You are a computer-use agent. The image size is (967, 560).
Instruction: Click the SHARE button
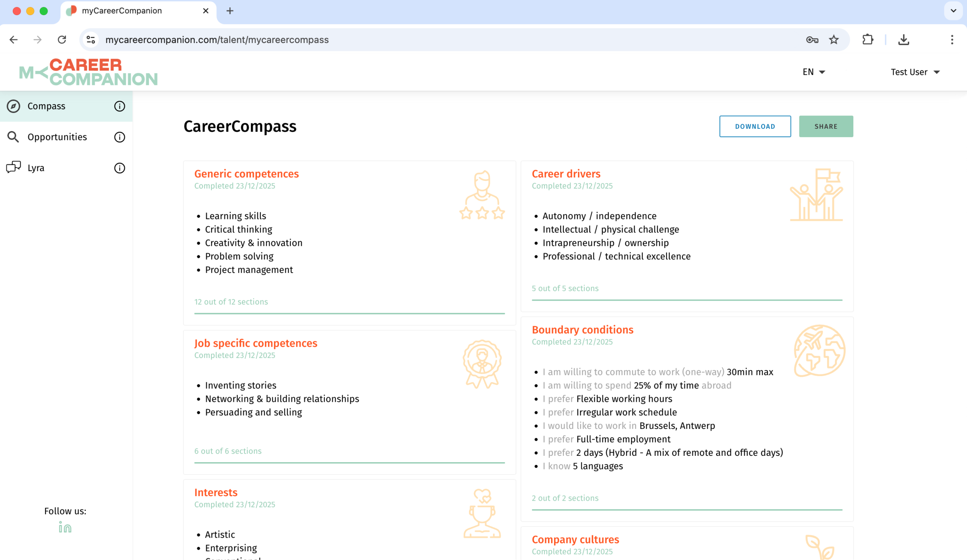pyautogui.click(x=826, y=126)
